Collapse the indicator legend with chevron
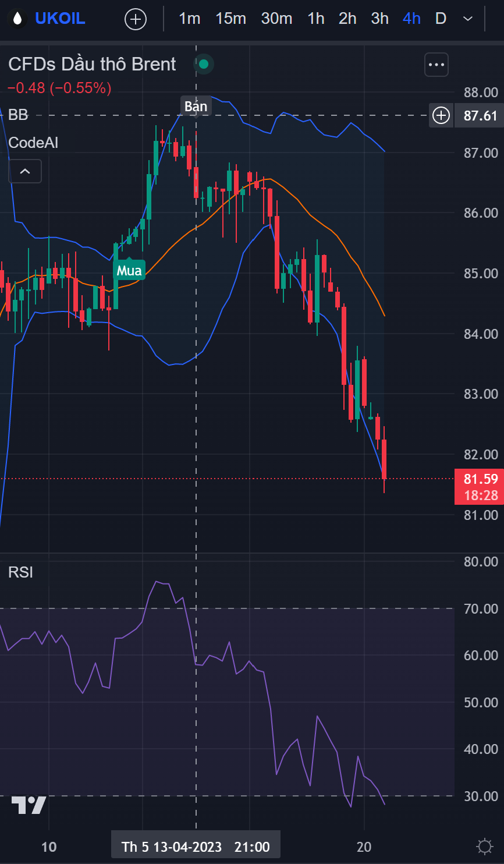The width and height of the screenshot is (504, 864). (x=25, y=172)
